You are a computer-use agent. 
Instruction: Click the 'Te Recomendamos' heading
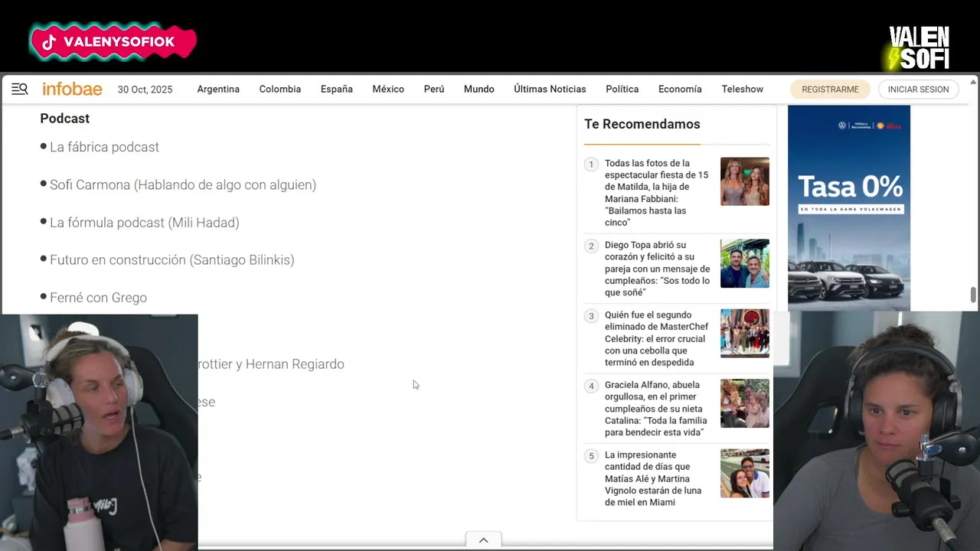[642, 124]
